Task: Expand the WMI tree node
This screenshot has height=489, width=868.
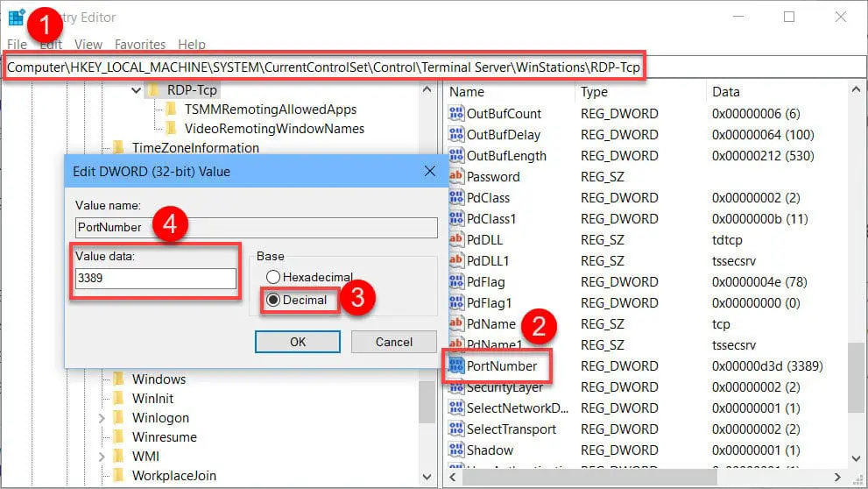Action: 102,457
